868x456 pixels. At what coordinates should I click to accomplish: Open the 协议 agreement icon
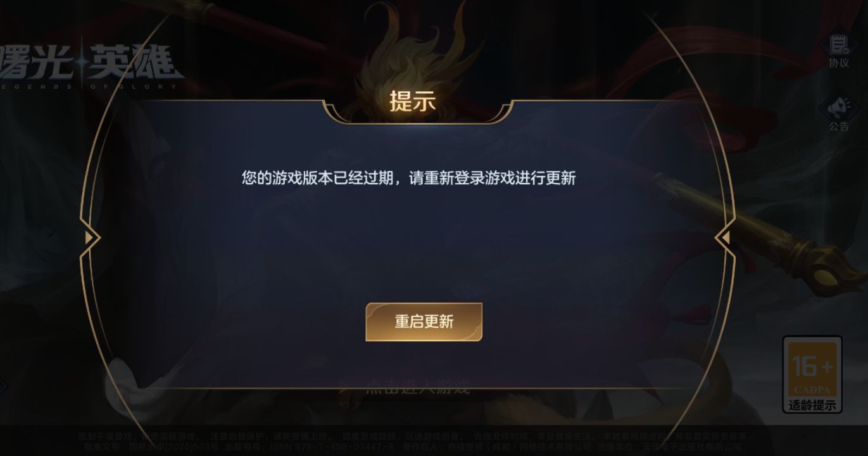[x=839, y=49]
